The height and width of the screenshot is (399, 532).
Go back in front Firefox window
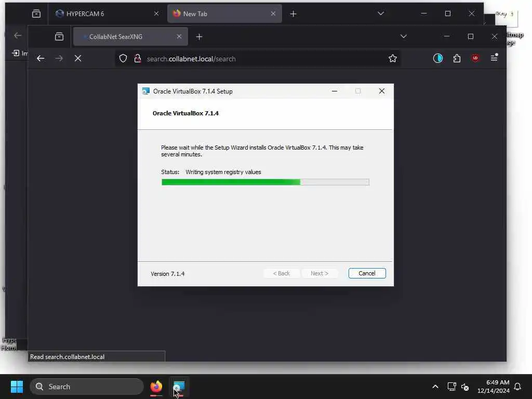41,58
